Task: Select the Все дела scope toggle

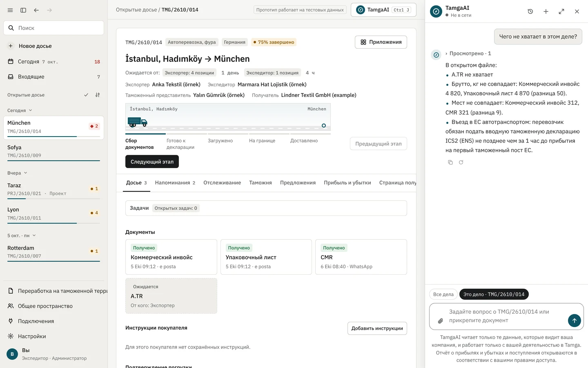Action: tap(443, 294)
